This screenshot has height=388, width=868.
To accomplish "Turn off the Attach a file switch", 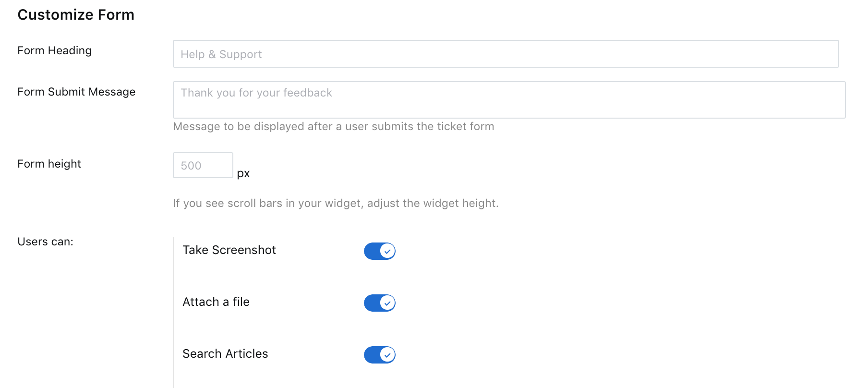I will click(379, 303).
